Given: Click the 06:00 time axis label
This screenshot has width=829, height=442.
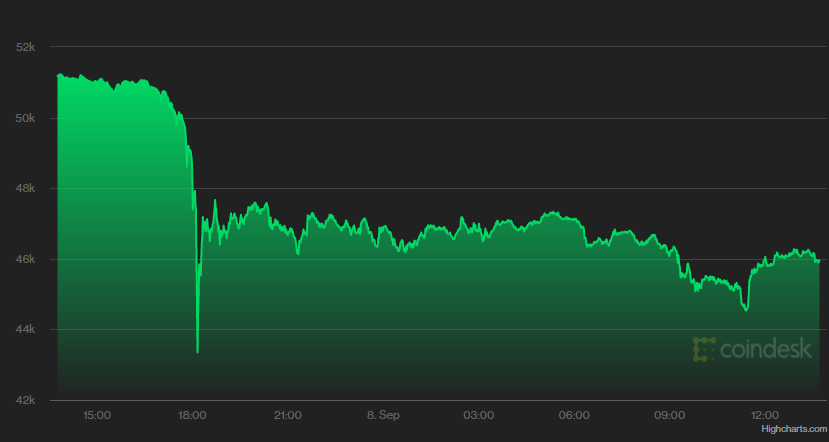Looking at the screenshot, I should pyautogui.click(x=574, y=414).
